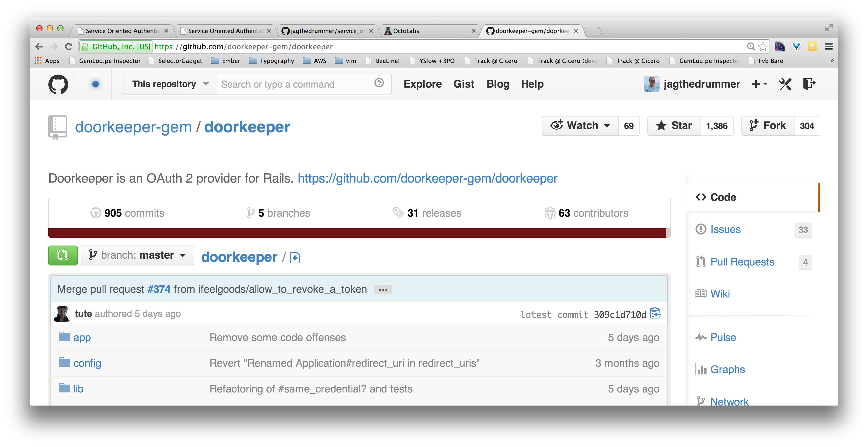Image resolution: width=868 pixels, height=447 pixels.
Task: Switch to first Service Oriented Authentic tab
Action: pos(123,31)
